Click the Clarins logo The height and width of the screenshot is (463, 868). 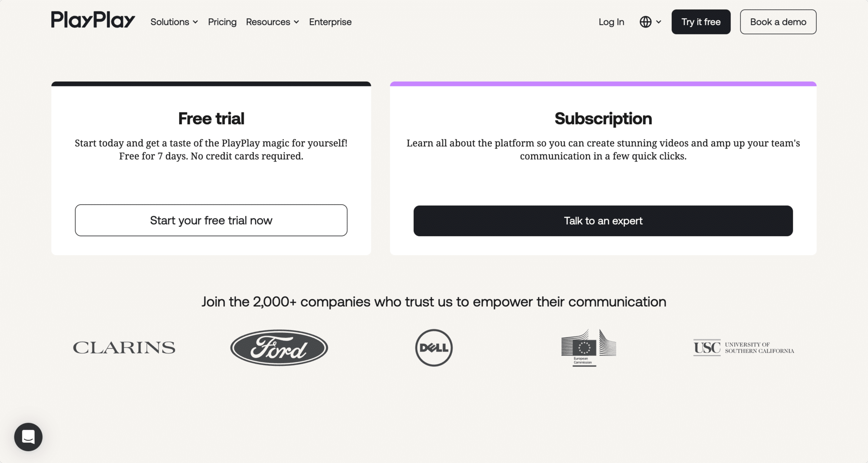coord(124,348)
